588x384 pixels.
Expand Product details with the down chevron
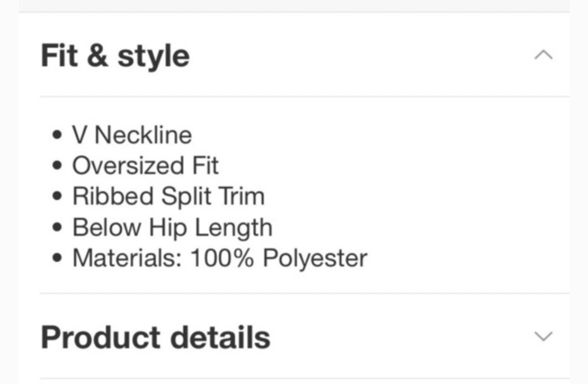point(543,336)
